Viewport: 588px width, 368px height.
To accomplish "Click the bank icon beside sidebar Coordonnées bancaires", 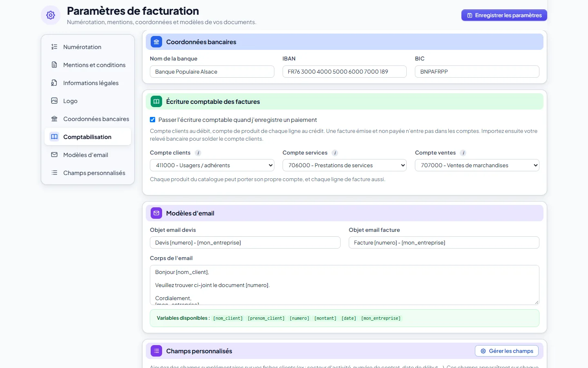I will (54, 119).
